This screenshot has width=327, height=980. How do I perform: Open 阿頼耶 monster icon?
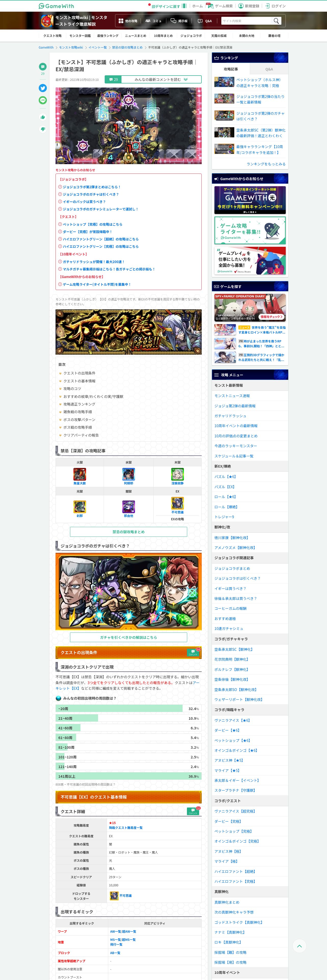(x=129, y=474)
